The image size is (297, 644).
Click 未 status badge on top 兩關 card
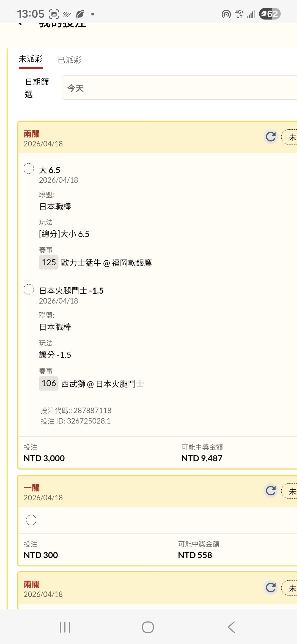pos(290,137)
